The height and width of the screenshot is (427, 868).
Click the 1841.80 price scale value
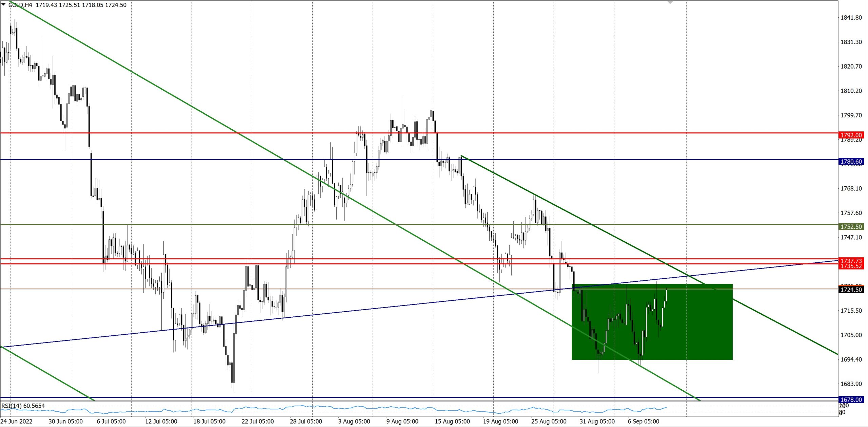851,18
